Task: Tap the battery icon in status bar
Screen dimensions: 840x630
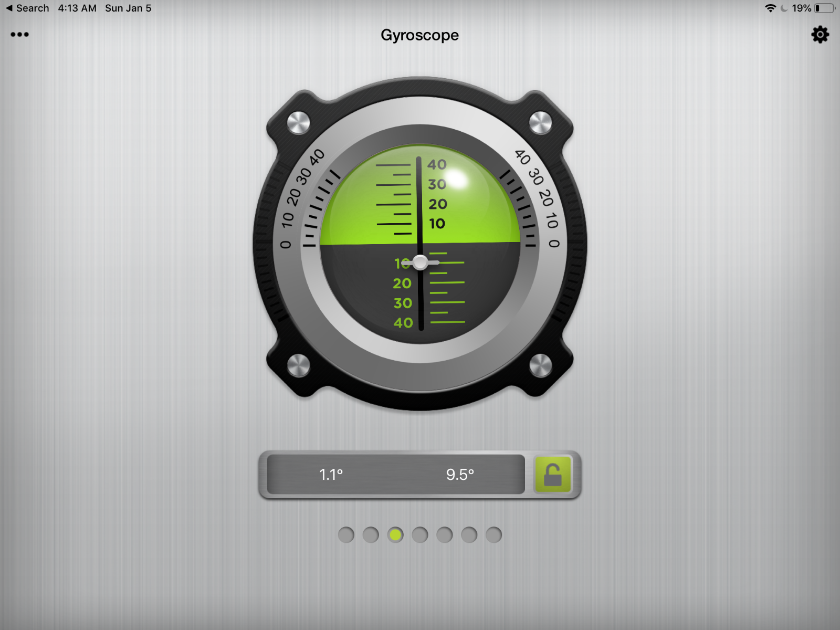Action: click(824, 8)
